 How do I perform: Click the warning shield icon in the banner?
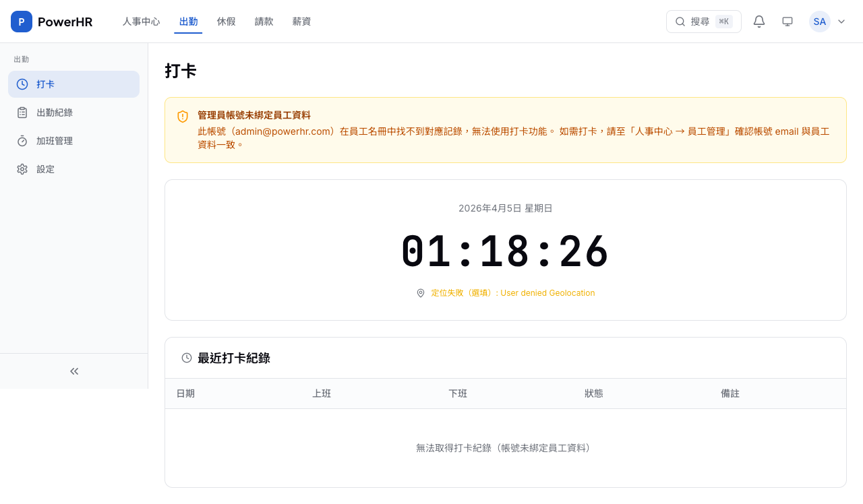tap(182, 117)
